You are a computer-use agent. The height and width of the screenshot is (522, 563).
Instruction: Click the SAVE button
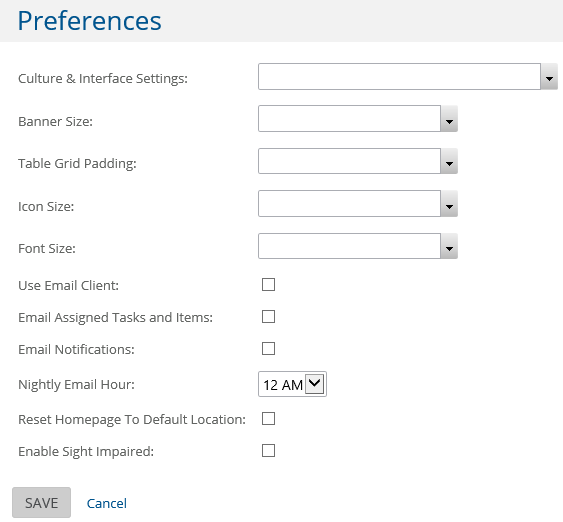click(x=41, y=503)
